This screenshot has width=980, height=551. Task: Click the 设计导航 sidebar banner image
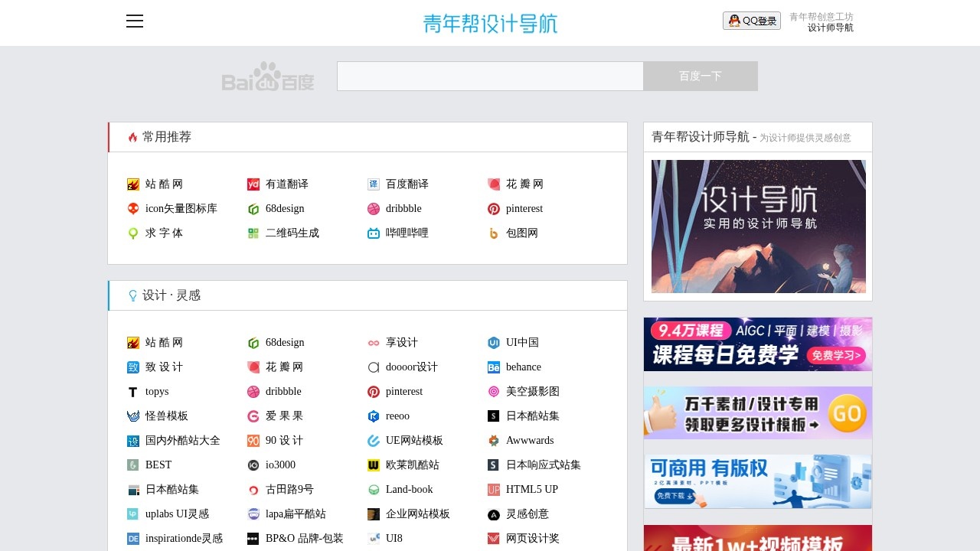click(x=758, y=226)
